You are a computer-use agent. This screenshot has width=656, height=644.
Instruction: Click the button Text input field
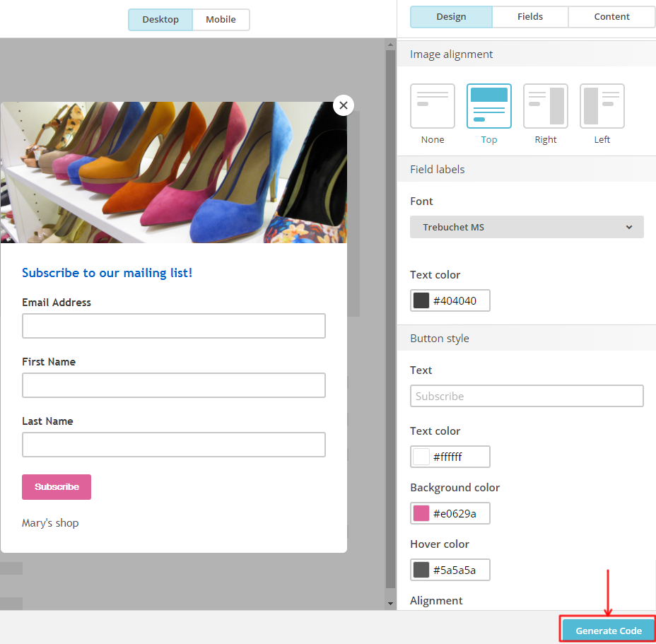527,396
